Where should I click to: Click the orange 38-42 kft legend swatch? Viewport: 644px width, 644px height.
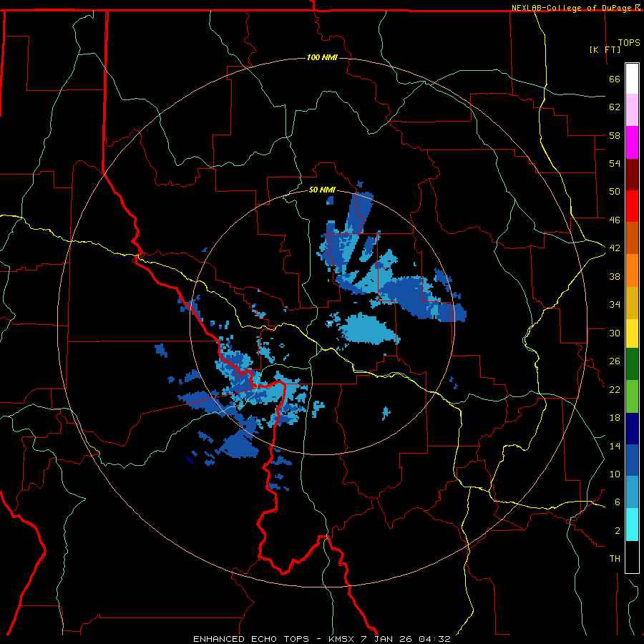pos(632,270)
